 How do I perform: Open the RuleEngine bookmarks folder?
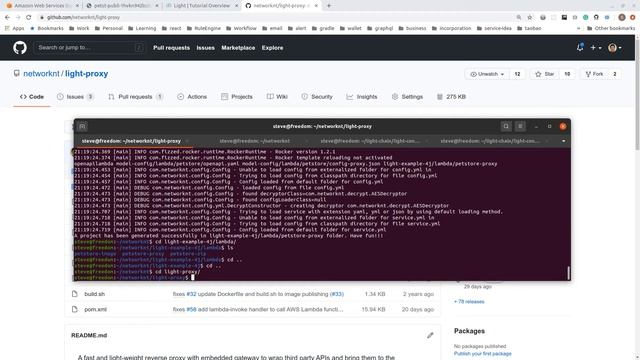point(204,28)
